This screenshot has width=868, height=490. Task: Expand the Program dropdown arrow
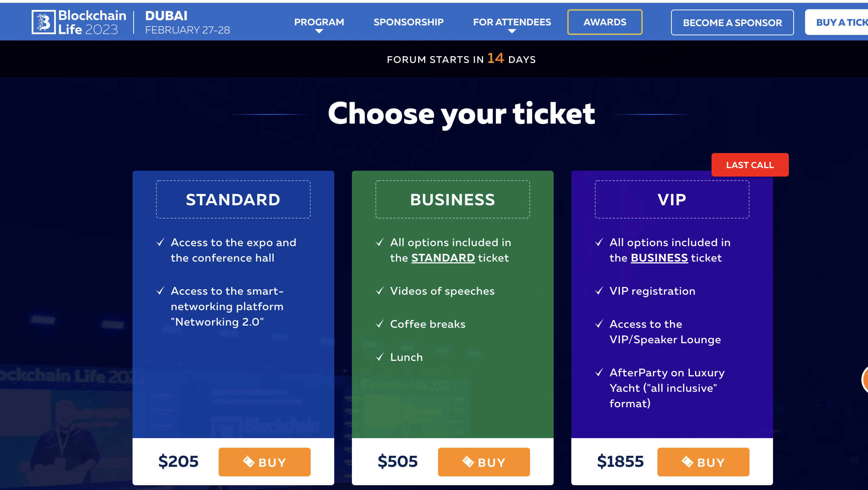click(x=319, y=32)
